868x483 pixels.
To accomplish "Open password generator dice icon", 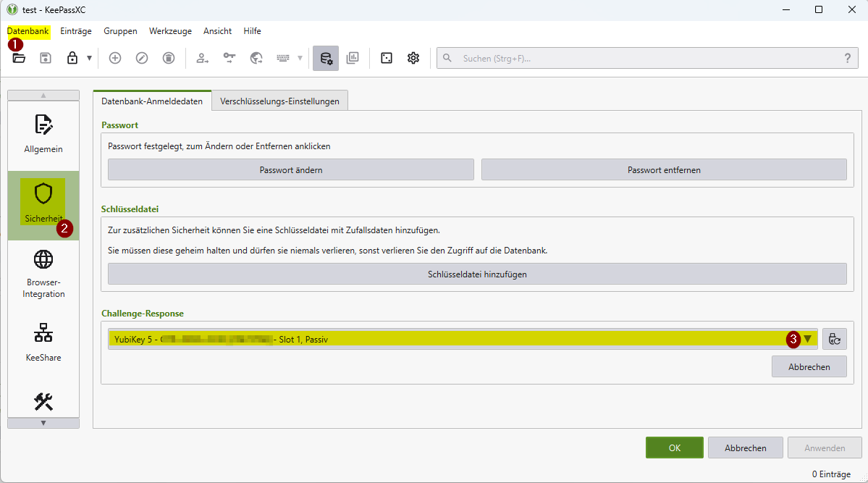I will click(387, 58).
